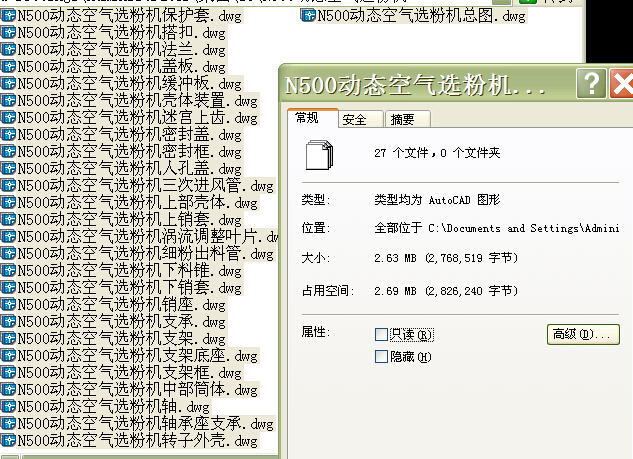Click the help question mark button in properties dialog
This screenshot has width=633, height=459.
pos(591,84)
